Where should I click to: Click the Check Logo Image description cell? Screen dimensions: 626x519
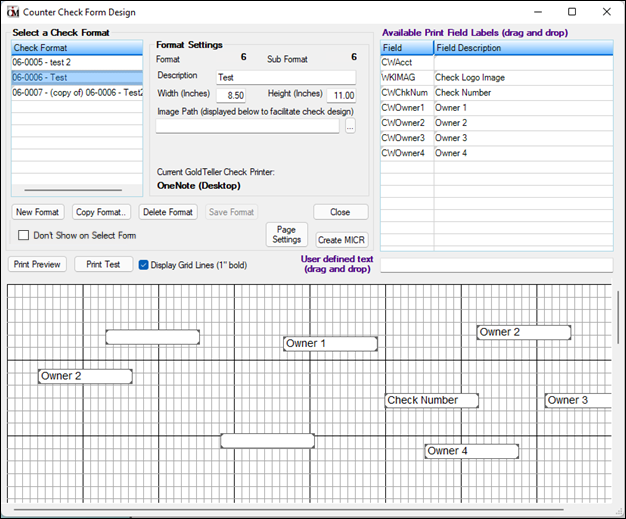point(523,77)
